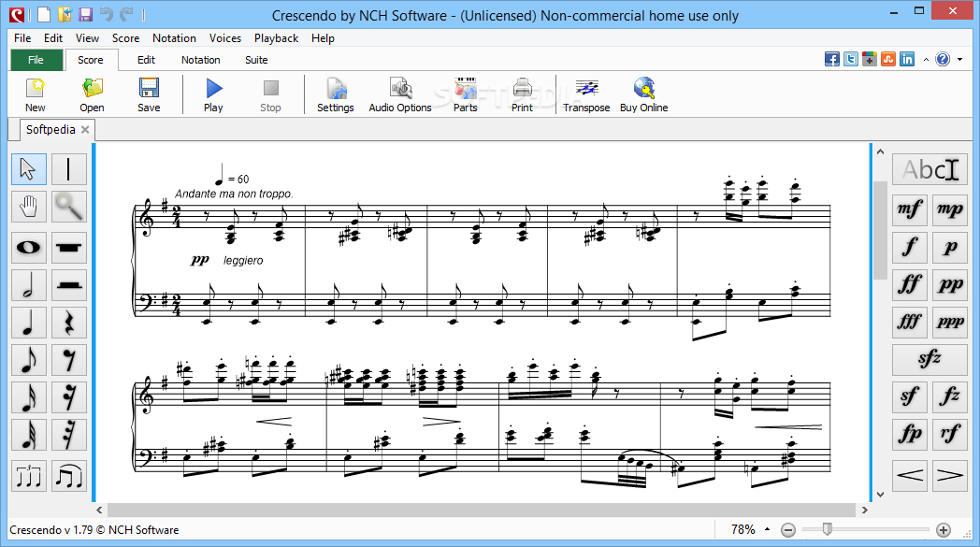Viewport: 980px width, 547px height.
Task: Expand the help icon dropdown arrow
Action: pyautogui.click(x=960, y=60)
